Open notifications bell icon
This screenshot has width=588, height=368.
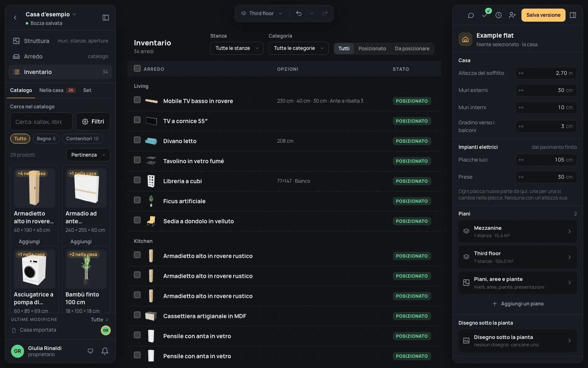click(105, 351)
